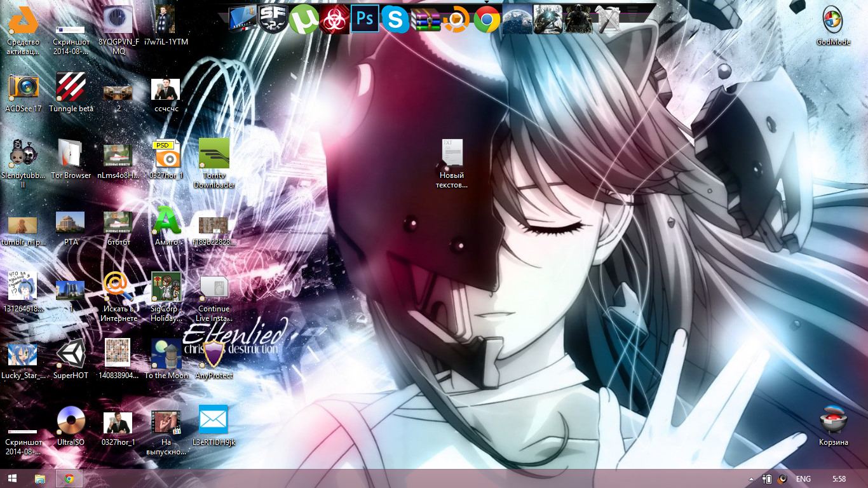868x488 pixels.
Task: Open Photoshop from the top dock
Action: (x=365, y=19)
